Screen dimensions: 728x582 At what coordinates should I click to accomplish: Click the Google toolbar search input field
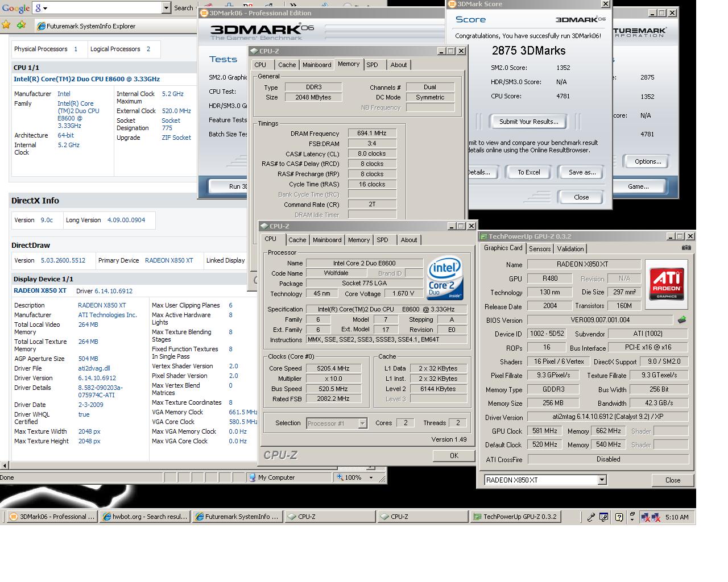click(x=105, y=8)
